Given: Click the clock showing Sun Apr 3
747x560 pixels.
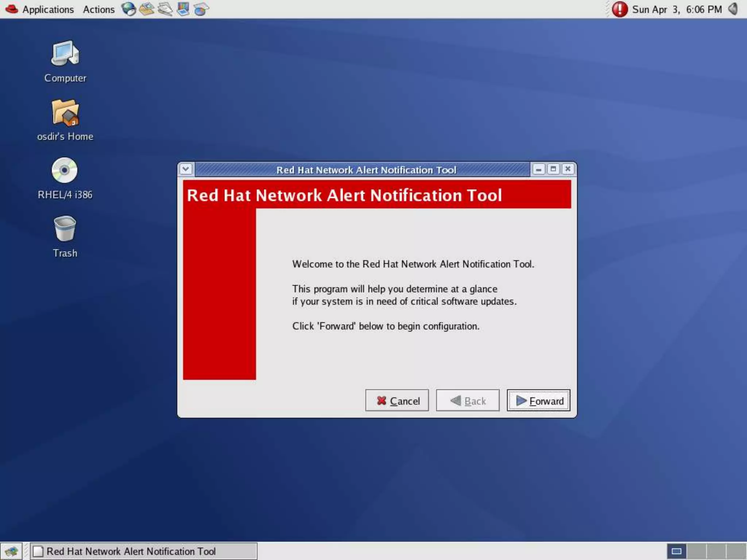Looking at the screenshot, I should [677, 9].
